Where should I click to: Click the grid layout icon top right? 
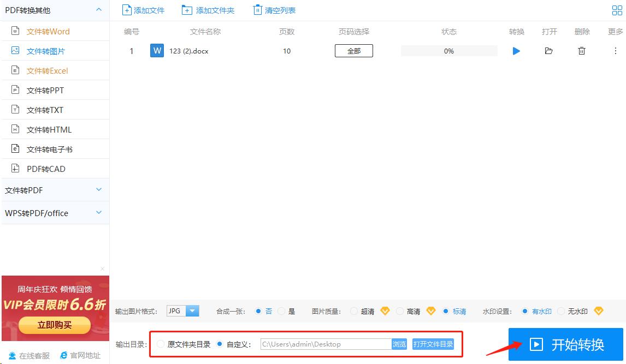617,9
